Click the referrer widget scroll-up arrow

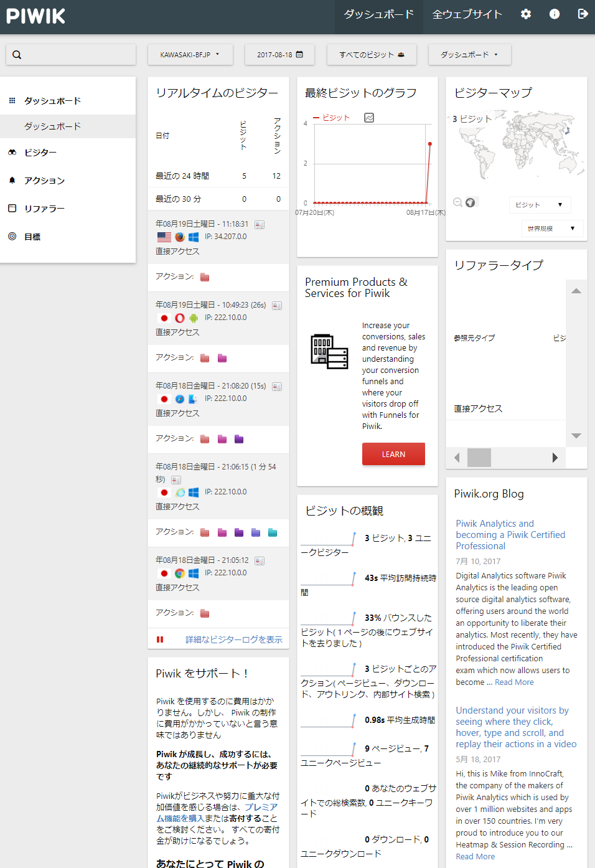(x=576, y=291)
